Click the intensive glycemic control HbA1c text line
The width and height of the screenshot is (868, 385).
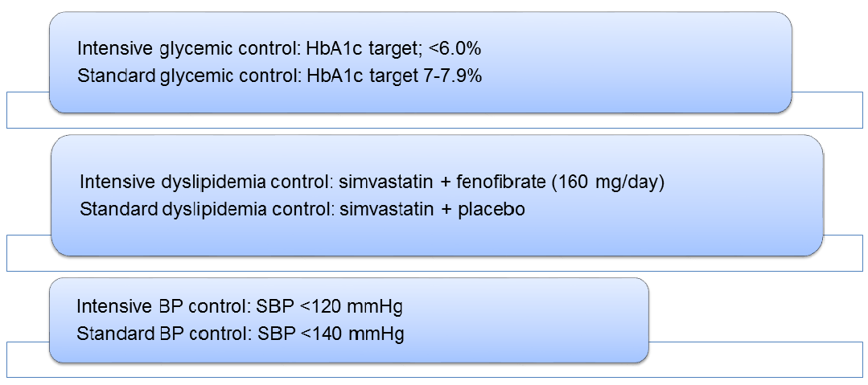click(x=280, y=50)
